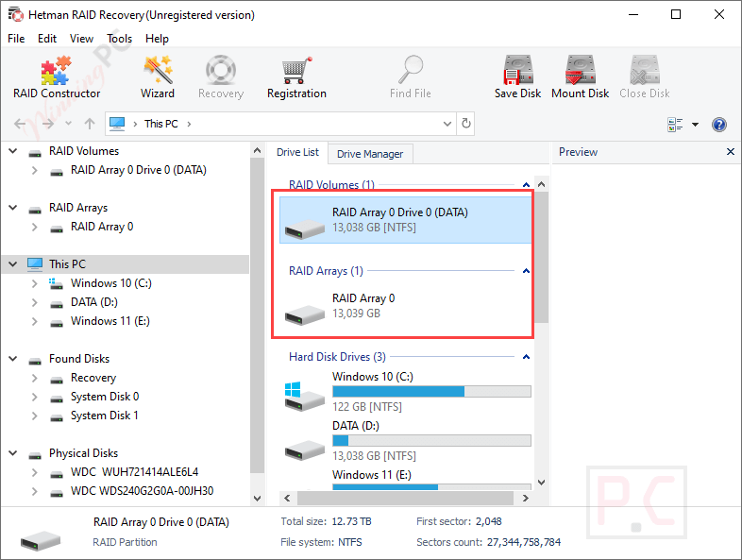This screenshot has width=742, height=560.
Task: Select System Disk 1 in tree
Action: [105, 416]
